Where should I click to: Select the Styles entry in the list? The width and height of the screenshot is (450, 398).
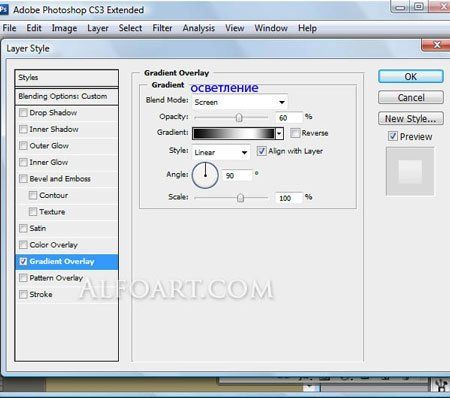(x=67, y=78)
